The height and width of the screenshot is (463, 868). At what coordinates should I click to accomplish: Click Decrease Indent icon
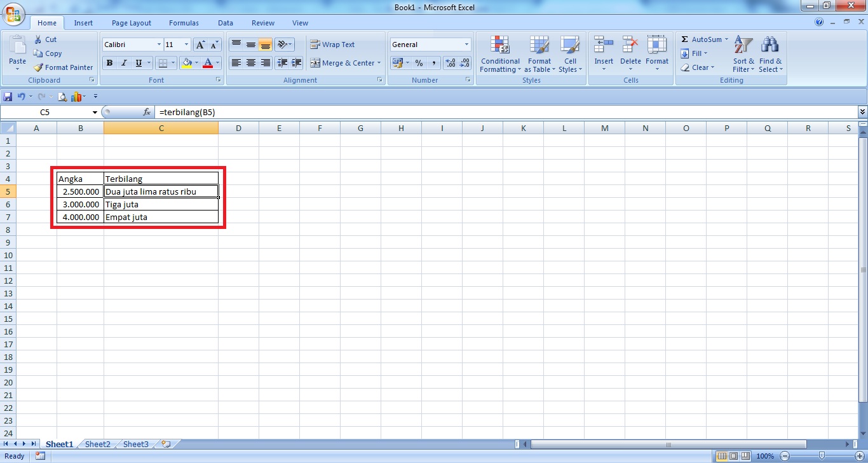pyautogui.click(x=282, y=63)
